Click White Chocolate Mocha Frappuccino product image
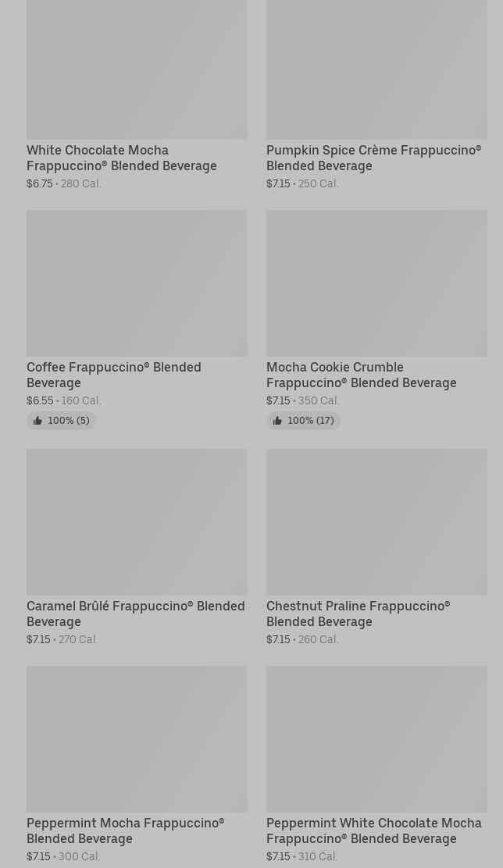Viewport: 503px width, 868px height. pos(137,69)
